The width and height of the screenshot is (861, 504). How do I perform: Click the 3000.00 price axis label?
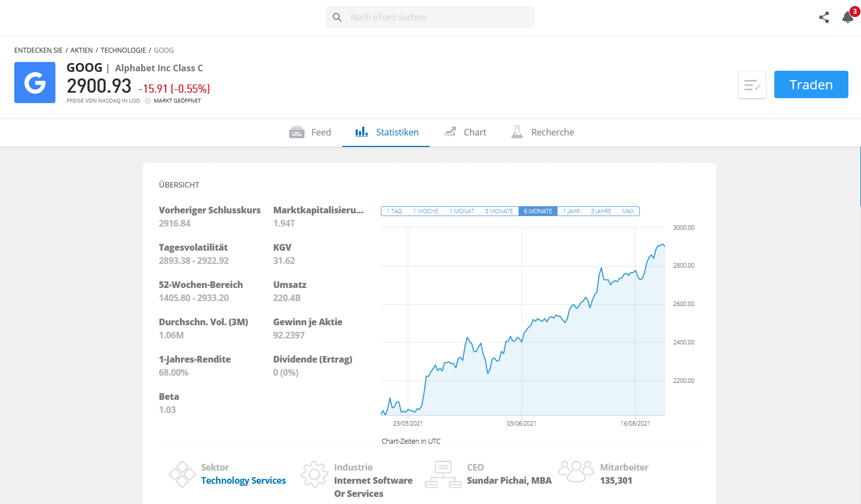[684, 228]
